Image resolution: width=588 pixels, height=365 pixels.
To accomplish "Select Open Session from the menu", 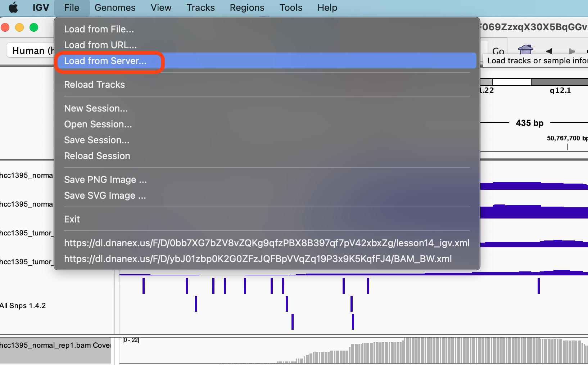I will coord(98,124).
